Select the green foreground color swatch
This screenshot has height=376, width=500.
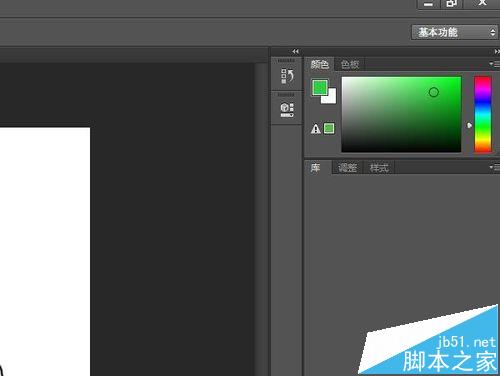pyautogui.click(x=320, y=87)
